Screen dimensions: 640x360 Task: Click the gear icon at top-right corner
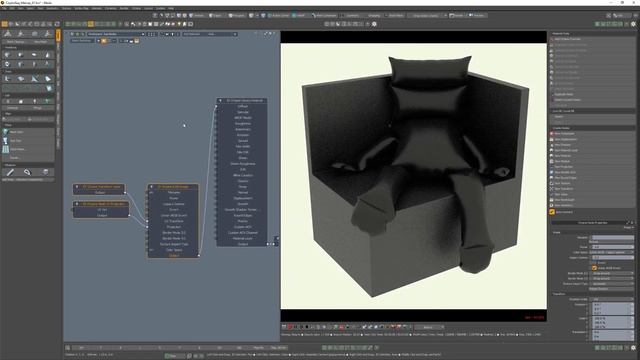[633, 24]
